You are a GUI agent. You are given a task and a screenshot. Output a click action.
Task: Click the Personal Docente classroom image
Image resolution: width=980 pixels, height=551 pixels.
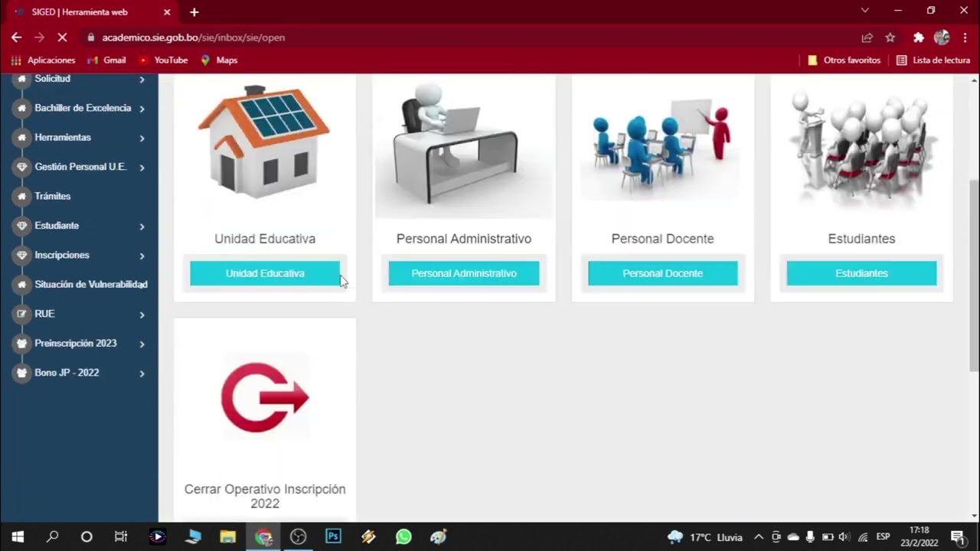662,145
